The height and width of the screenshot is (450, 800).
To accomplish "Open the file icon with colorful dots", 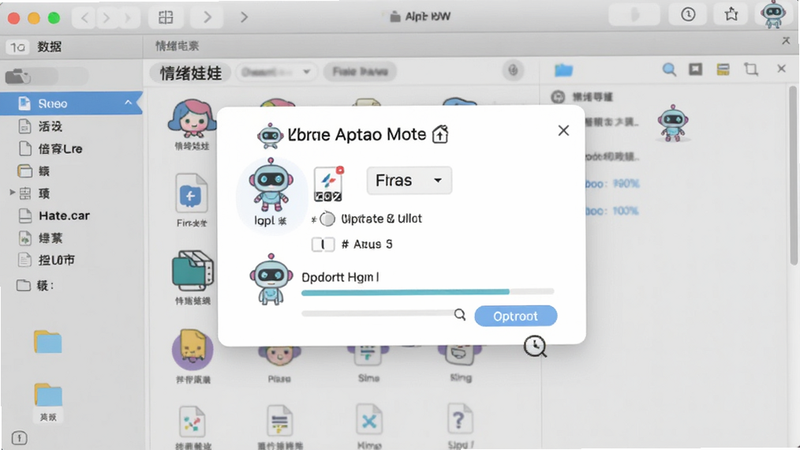I will (x=192, y=421).
